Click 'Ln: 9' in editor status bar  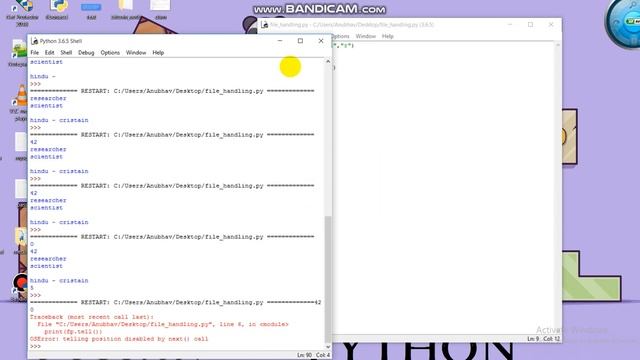(533, 339)
